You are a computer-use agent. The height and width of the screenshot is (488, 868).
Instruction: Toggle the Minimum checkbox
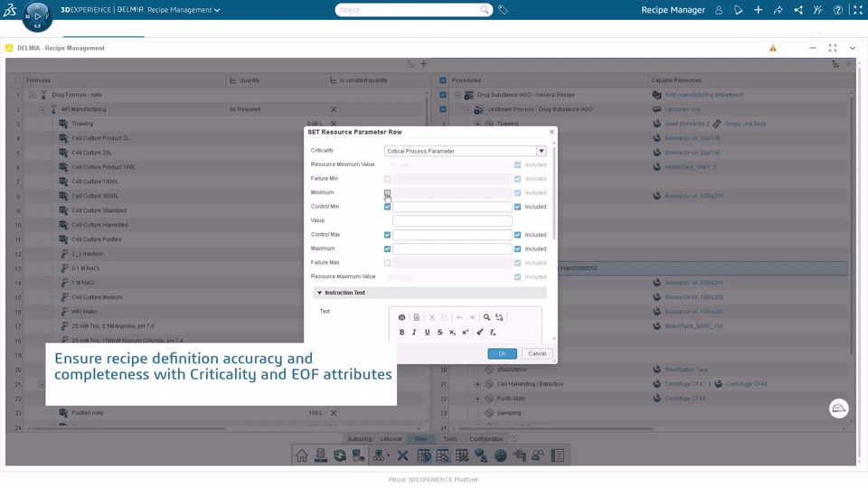[x=388, y=192]
